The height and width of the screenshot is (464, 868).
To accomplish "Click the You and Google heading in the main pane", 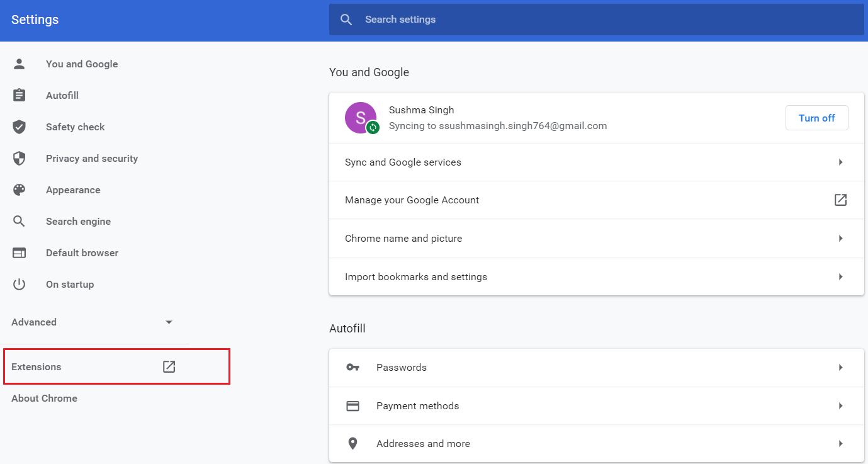I will click(x=369, y=72).
